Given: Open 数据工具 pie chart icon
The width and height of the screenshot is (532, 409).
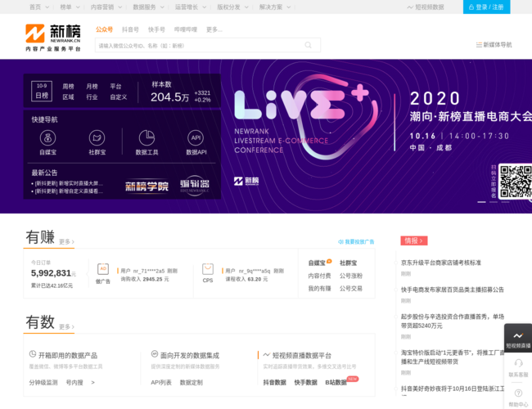Looking at the screenshot, I should 147,137.
